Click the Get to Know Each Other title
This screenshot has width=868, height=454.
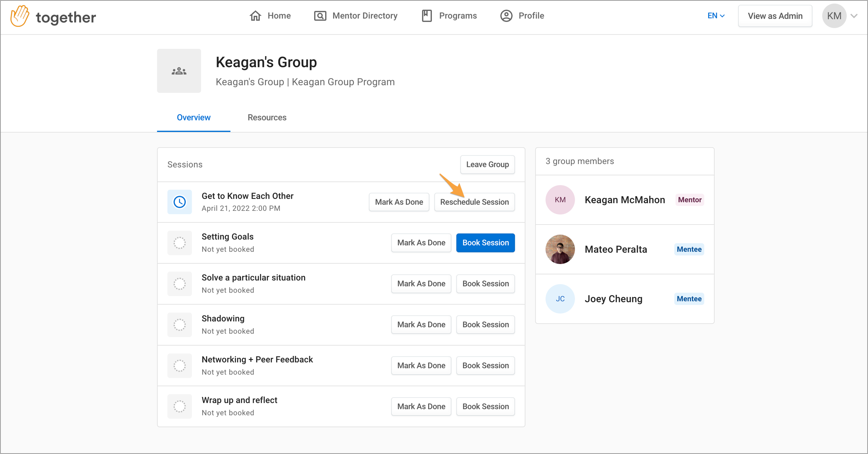tap(247, 196)
